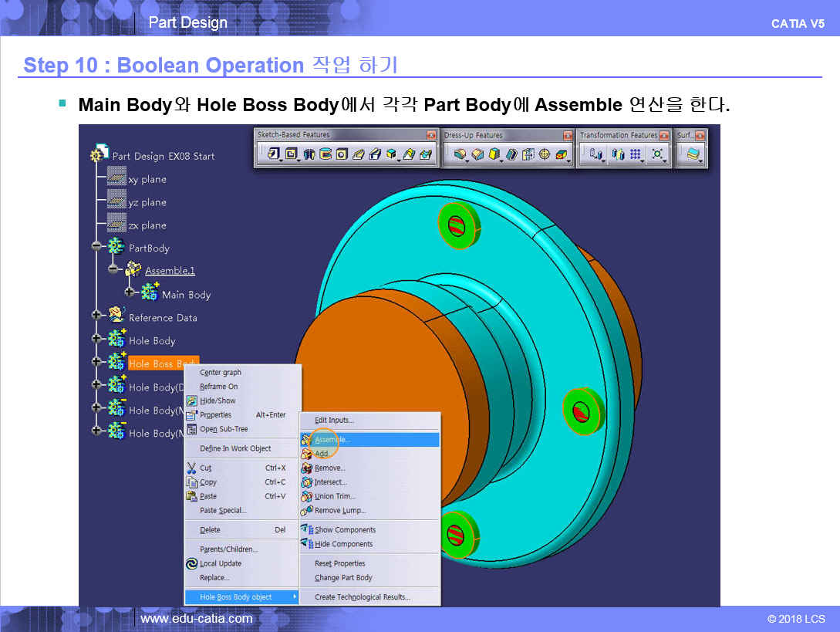Close the Sketch-Based Features toolbar
The height and width of the screenshot is (632, 840).
(x=432, y=135)
